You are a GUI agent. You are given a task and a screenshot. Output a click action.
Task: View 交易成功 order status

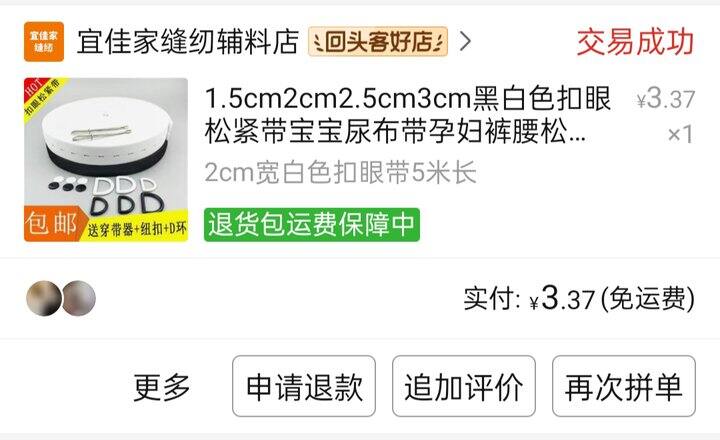[x=635, y=41]
